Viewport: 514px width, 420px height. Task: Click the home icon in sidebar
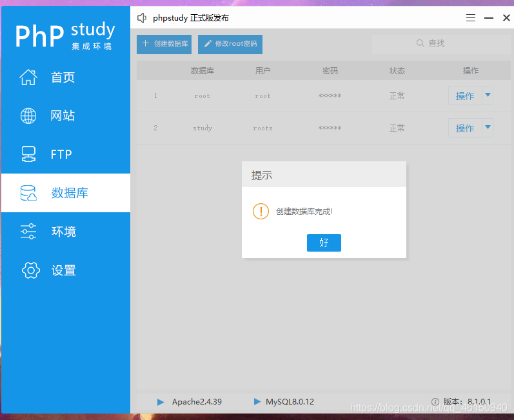click(x=28, y=77)
